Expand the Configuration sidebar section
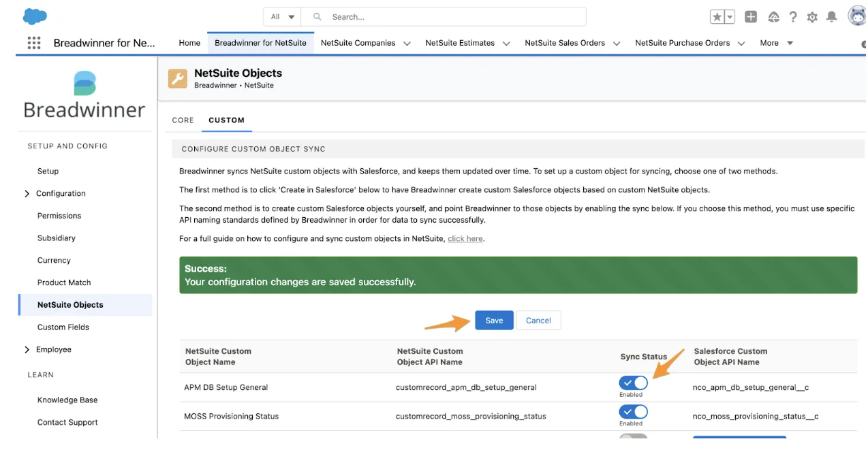 pyautogui.click(x=27, y=194)
